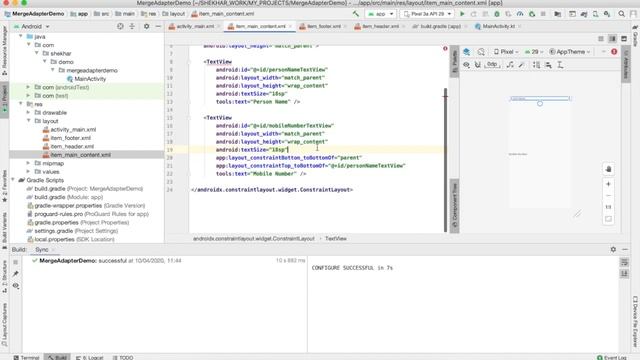Switch to MainActivity.kt tab
This screenshot has width=640, height=360.
[498, 26]
